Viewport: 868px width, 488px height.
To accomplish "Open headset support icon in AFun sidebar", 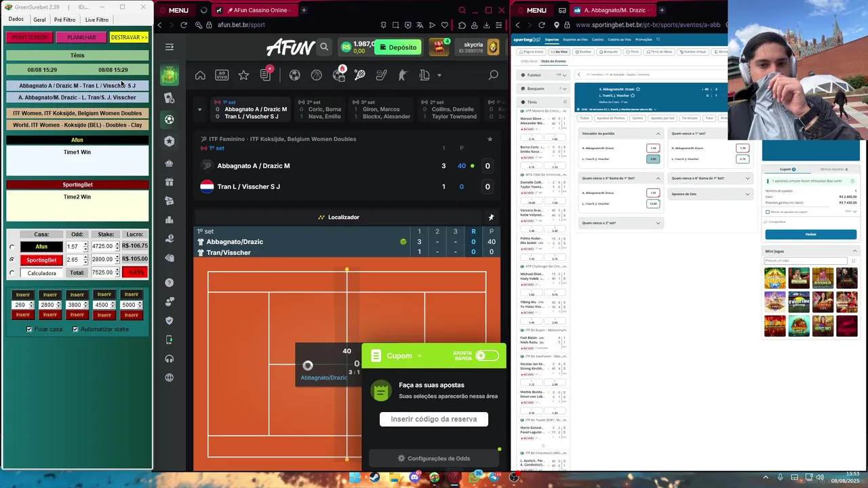I will pos(169,359).
